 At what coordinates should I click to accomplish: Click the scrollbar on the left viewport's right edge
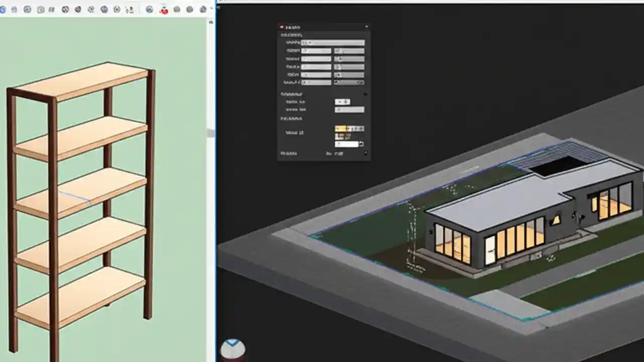[x=211, y=133]
